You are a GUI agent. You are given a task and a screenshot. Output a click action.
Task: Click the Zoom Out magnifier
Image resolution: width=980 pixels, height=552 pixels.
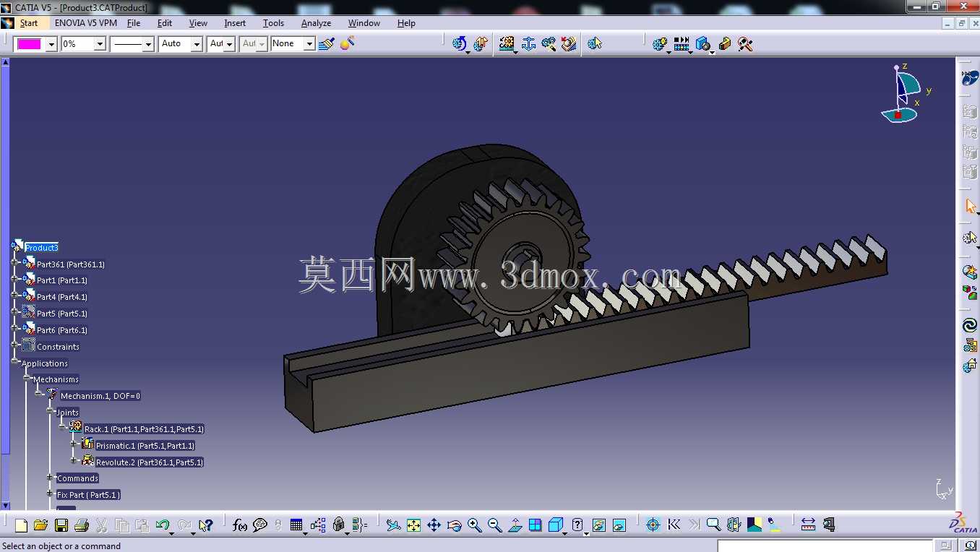click(494, 525)
